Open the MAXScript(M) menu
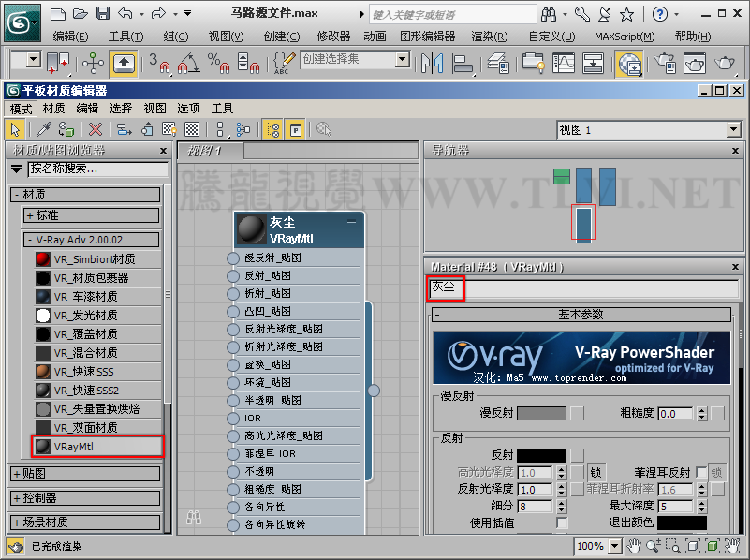The image size is (750, 560). coord(625,37)
